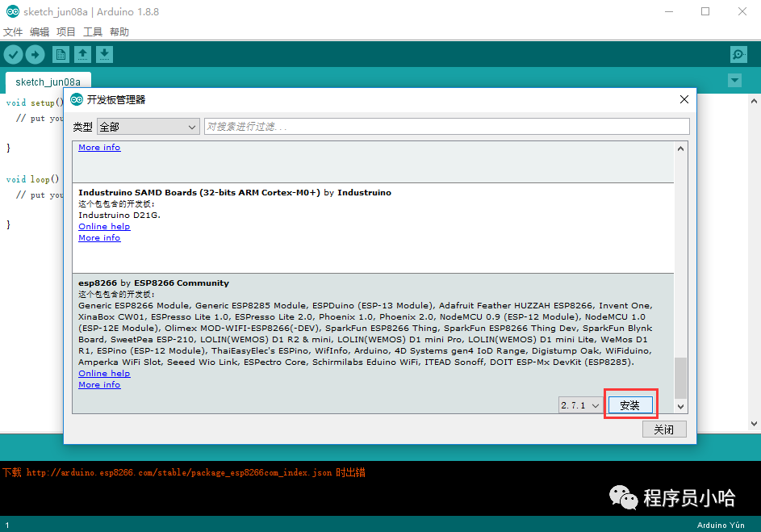Click the Open sketch up-arrow icon
761x532 pixels.
(x=82, y=54)
